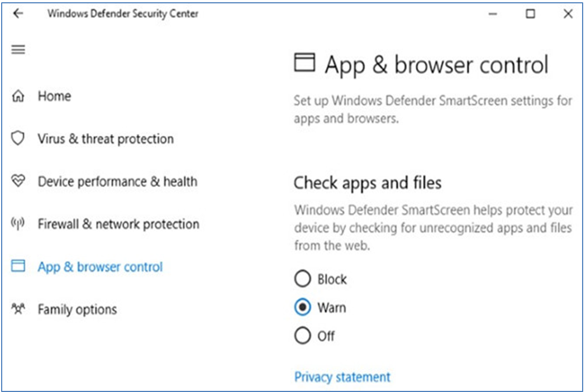The height and width of the screenshot is (392, 586).
Task: Click the App & browser control sidebar icon
Action: click(18, 266)
